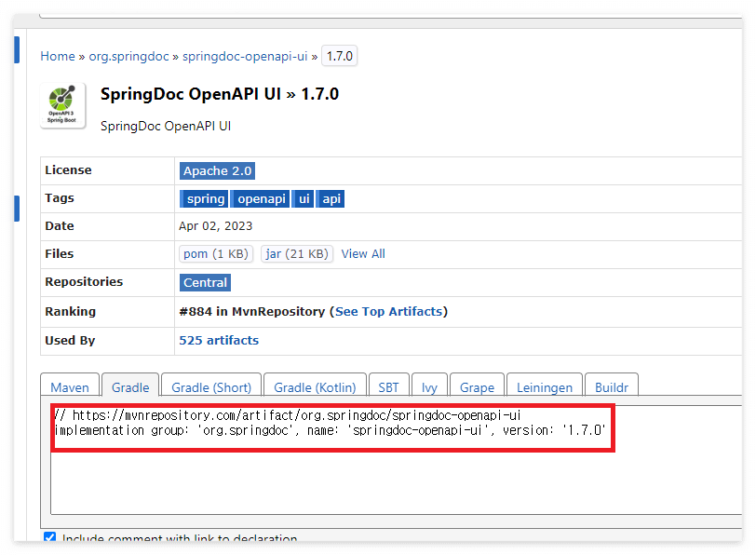Open View All files link
This screenshot has width=756, height=555.
pos(363,253)
